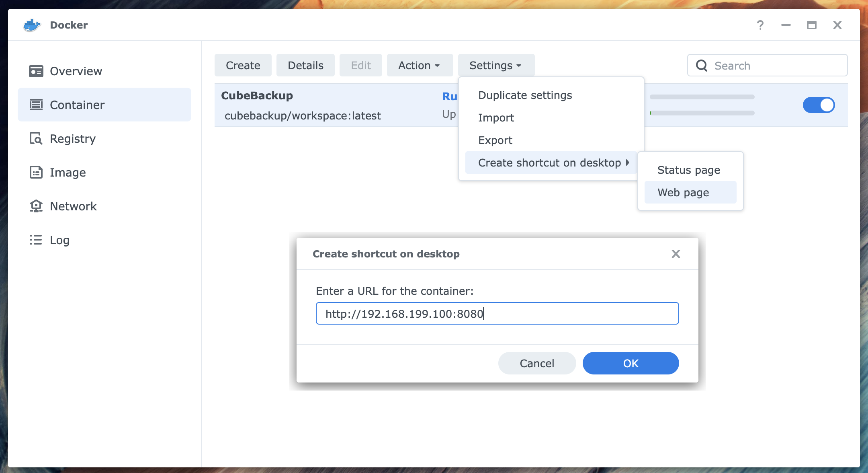
Task: Click the Details tab for container
Action: (305, 65)
